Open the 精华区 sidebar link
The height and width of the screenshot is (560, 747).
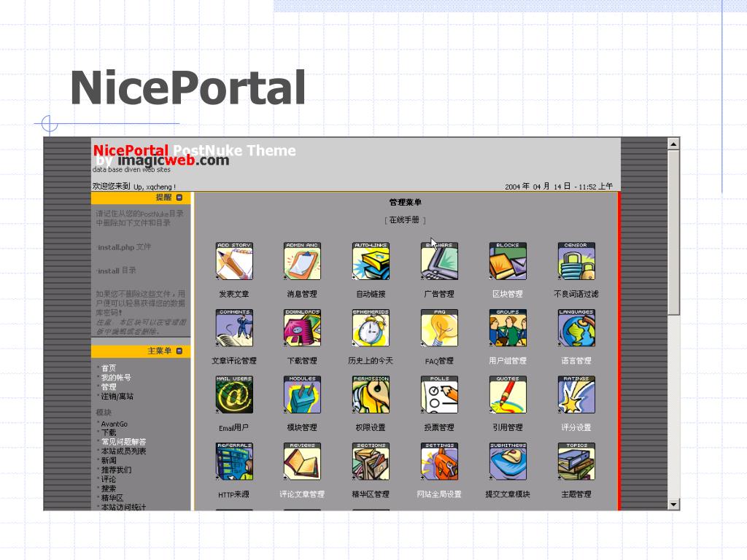click(x=112, y=497)
